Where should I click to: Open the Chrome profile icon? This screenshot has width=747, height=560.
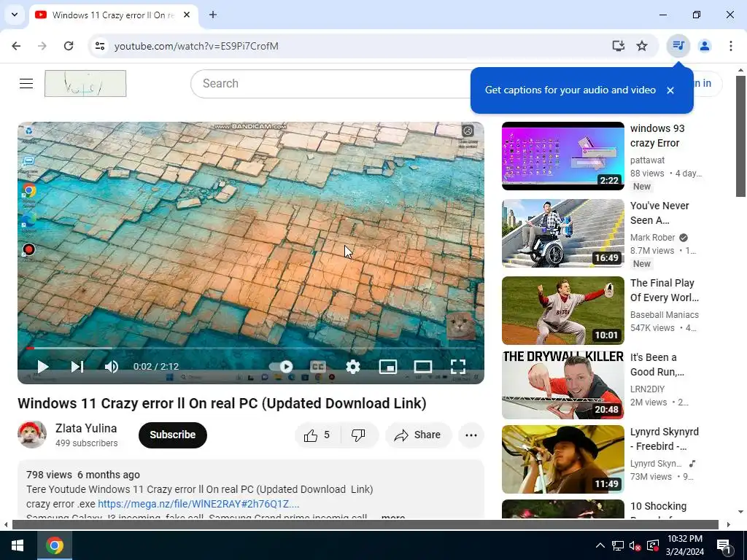[705, 46]
